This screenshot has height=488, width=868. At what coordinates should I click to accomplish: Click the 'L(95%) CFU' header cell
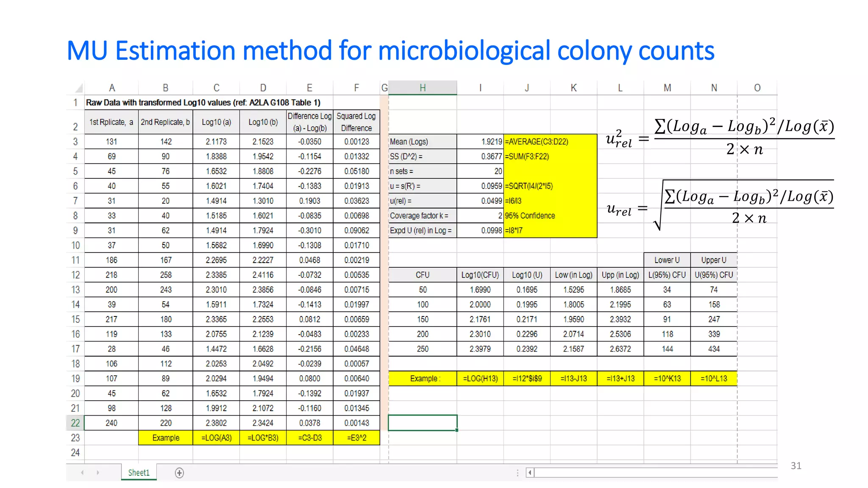coord(667,275)
